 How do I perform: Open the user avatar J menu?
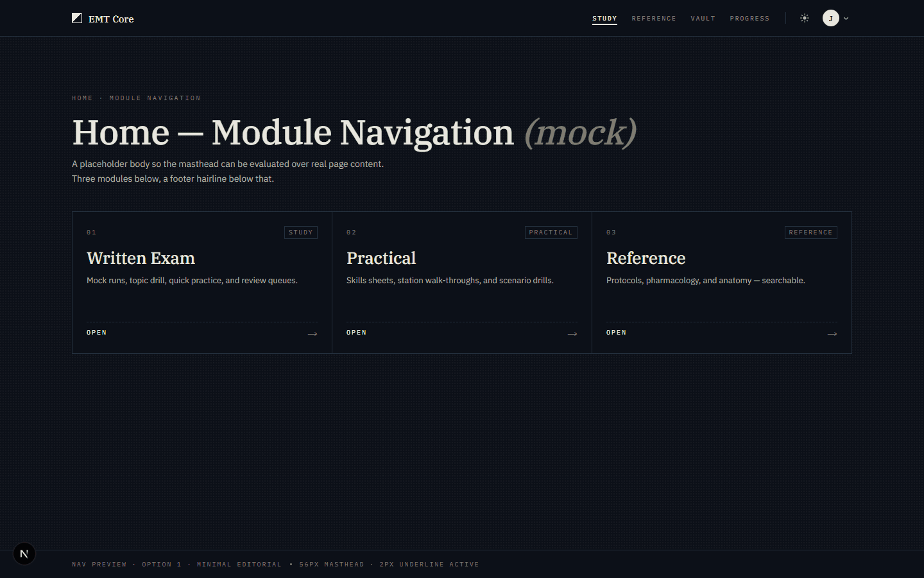coord(831,18)
